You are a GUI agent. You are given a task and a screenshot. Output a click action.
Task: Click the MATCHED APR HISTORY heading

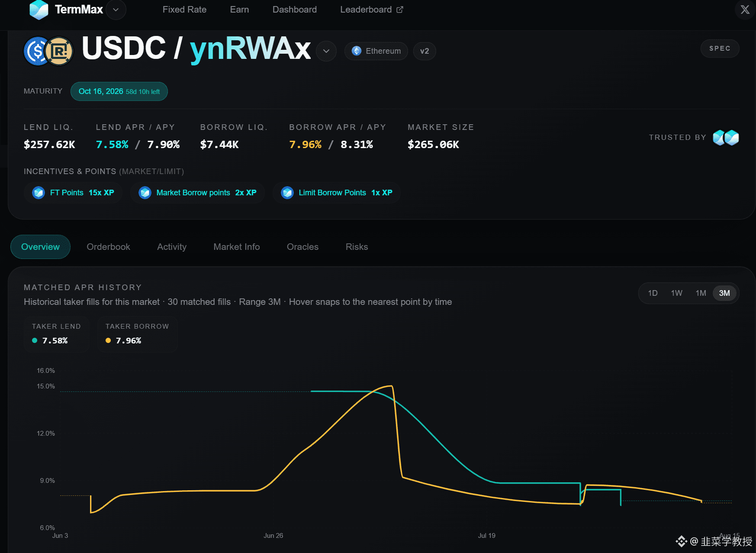click(83, 288)
